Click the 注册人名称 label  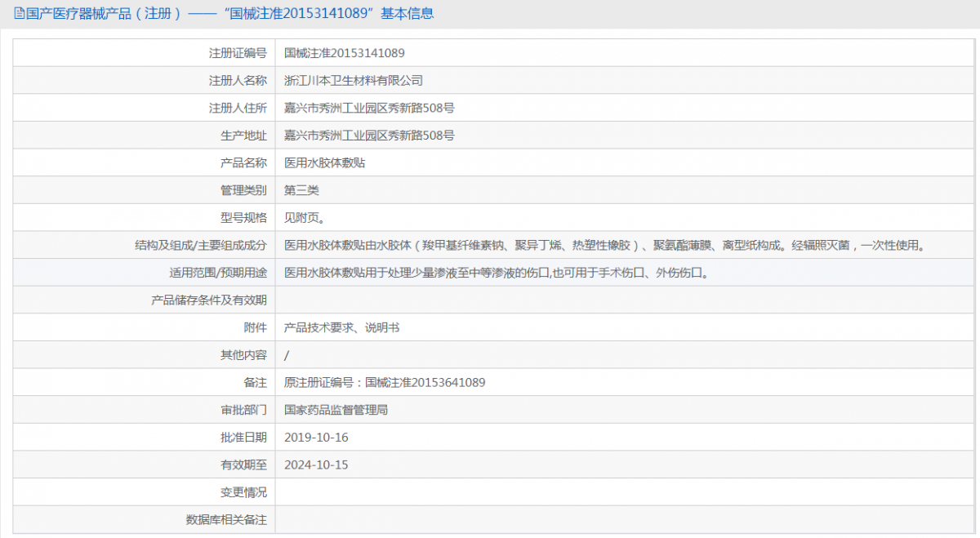[x=238, y=81]
